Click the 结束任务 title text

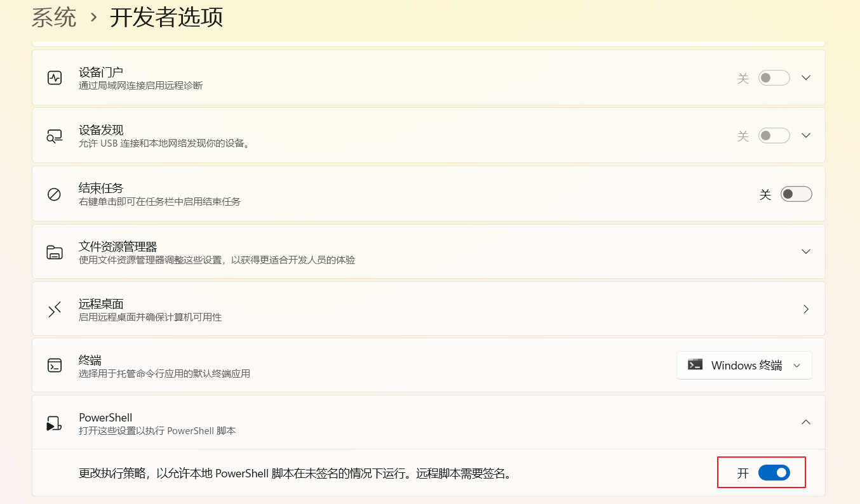click(x=101, y=188)
